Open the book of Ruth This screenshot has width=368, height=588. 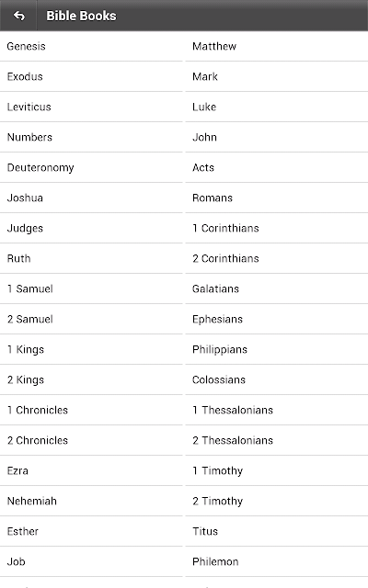tap(91, 259)
